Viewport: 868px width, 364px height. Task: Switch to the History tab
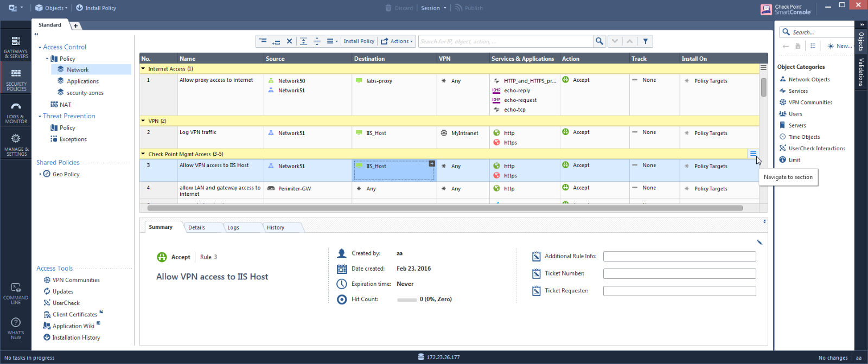(x=276, y=228)
